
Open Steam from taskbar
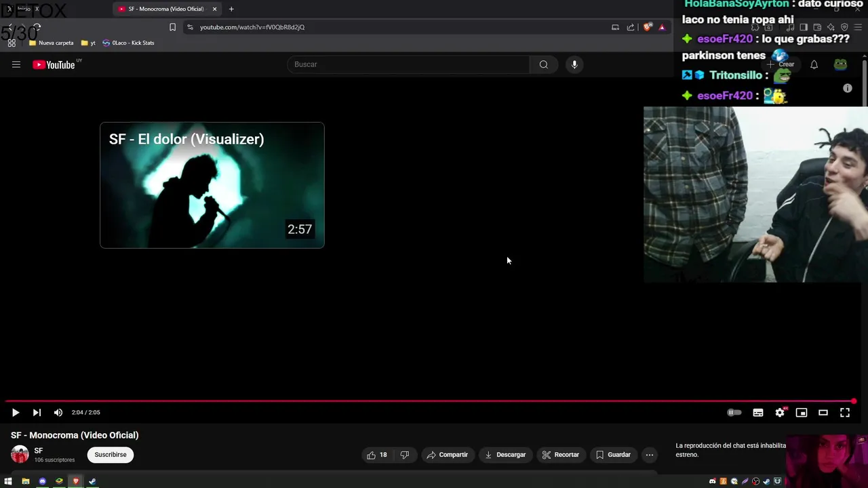[x=92, y=481]
